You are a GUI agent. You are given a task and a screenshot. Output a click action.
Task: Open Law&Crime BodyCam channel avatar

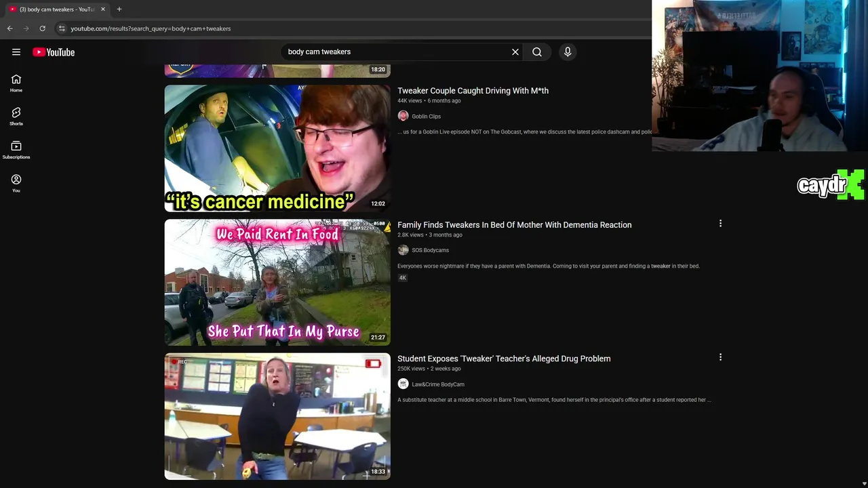[x=403, y=384]
